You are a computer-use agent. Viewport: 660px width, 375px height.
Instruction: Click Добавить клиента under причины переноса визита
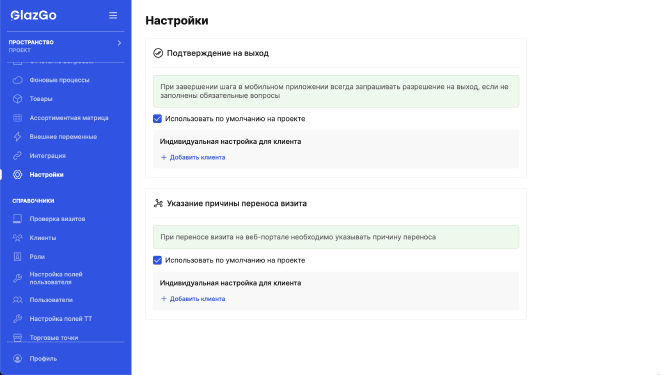tap(193, 299)
